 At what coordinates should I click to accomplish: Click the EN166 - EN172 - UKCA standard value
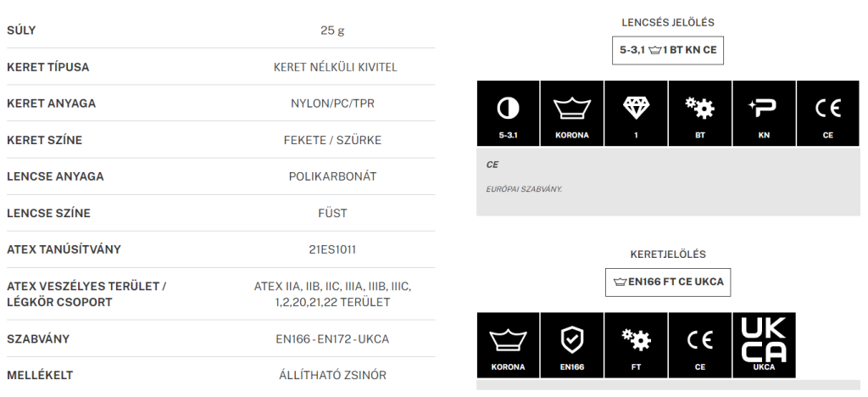(332, 338)
